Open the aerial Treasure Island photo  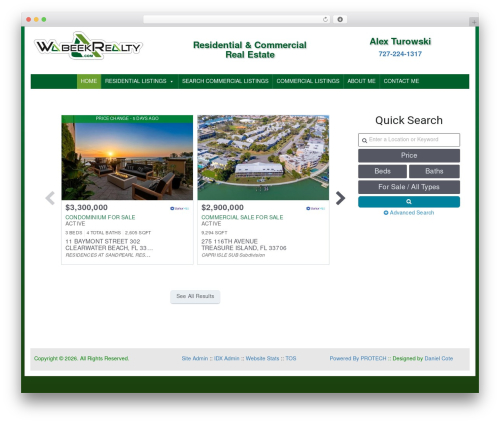point(263,157)
